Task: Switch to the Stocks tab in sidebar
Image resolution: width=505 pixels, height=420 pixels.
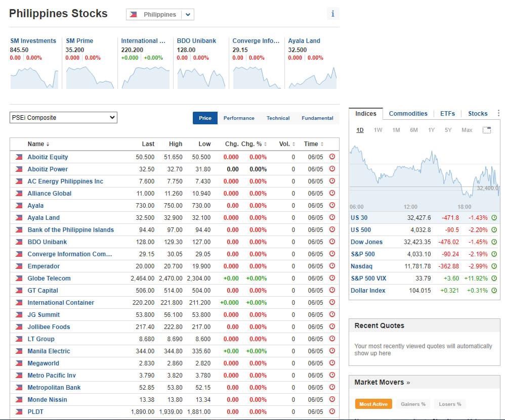Action: click(478, 114)
